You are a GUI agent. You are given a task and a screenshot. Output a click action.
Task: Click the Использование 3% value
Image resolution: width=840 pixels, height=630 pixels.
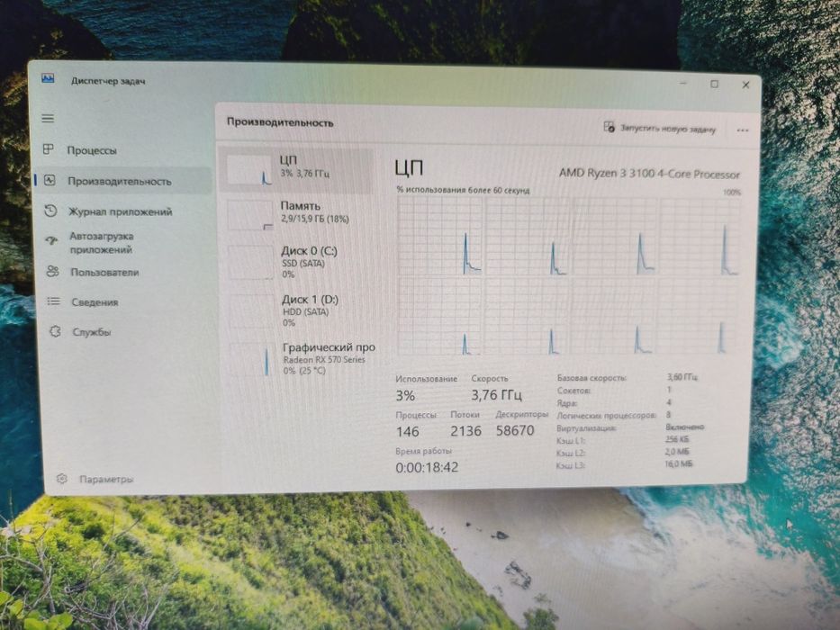[x=405, y=395]
